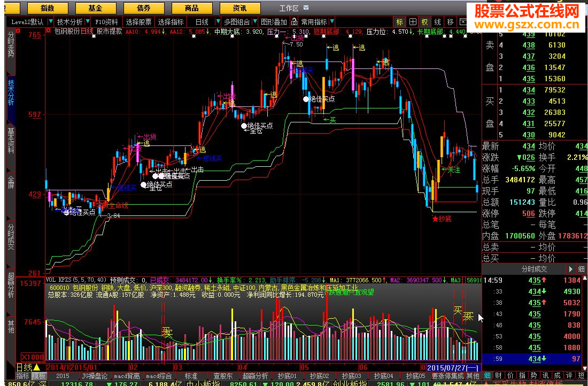
Task: Open the 工作区 dropdown icon
Action: [306, 7]
